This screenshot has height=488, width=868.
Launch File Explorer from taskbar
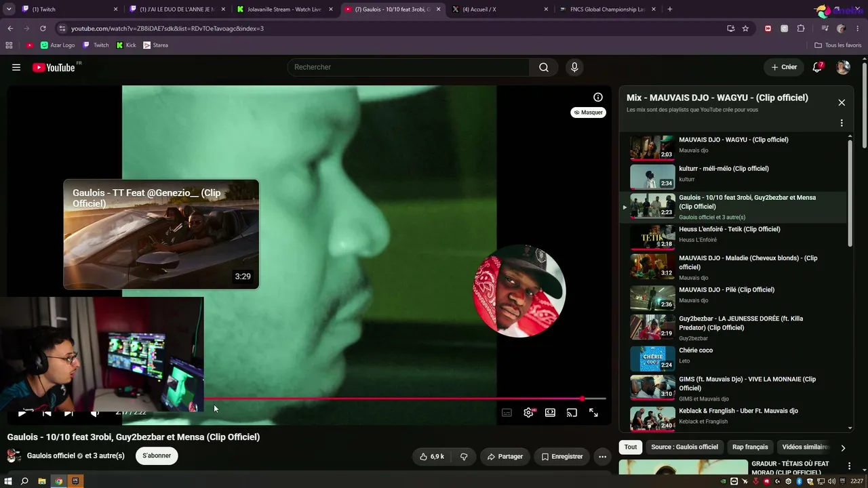pyautogui.click(x=41, y=481)
